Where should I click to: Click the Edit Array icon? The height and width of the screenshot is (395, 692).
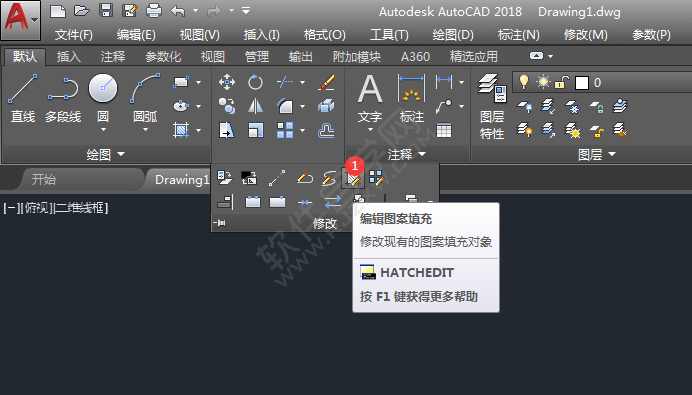(x=376, y=178)
